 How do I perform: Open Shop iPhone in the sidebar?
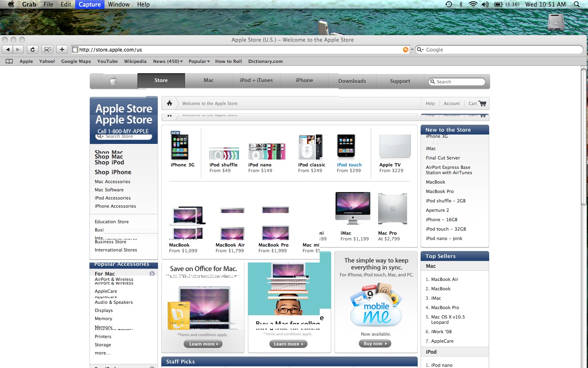113,172
